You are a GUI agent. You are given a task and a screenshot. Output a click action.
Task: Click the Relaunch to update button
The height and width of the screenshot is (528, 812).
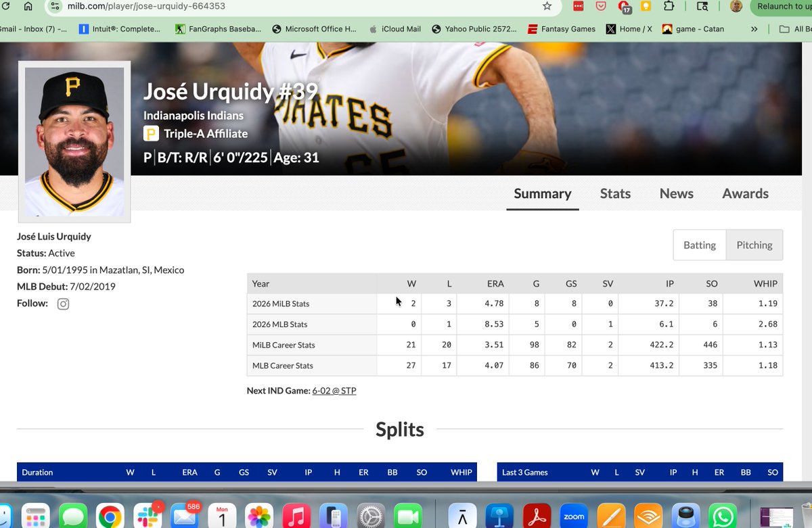pyautogui.click(x=783, y=6)
